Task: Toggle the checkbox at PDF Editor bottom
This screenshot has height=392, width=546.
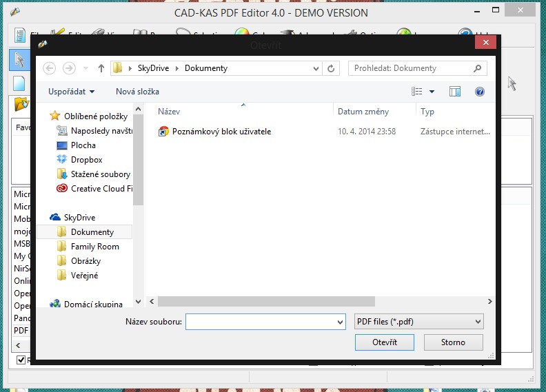Action: (21, 360)
